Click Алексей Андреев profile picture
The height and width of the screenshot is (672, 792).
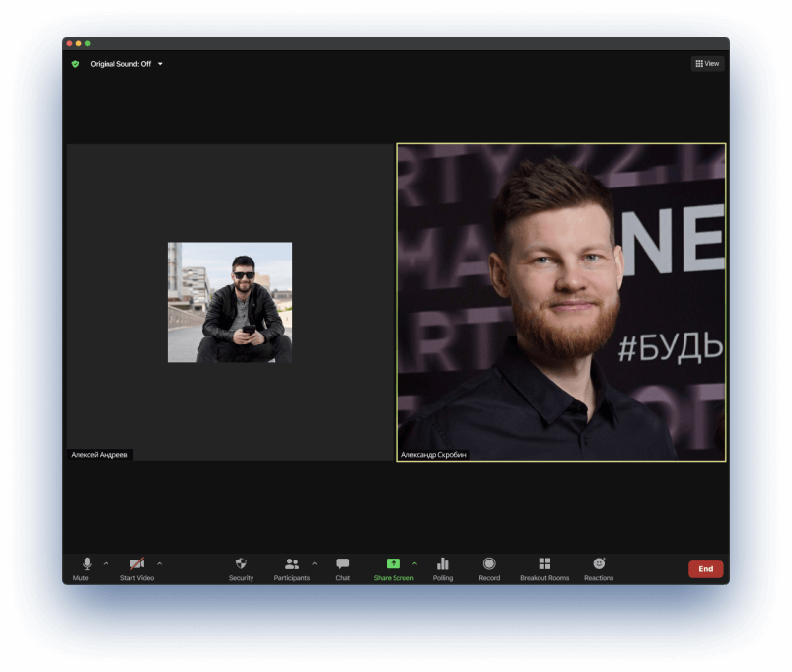tap(230, 302)
